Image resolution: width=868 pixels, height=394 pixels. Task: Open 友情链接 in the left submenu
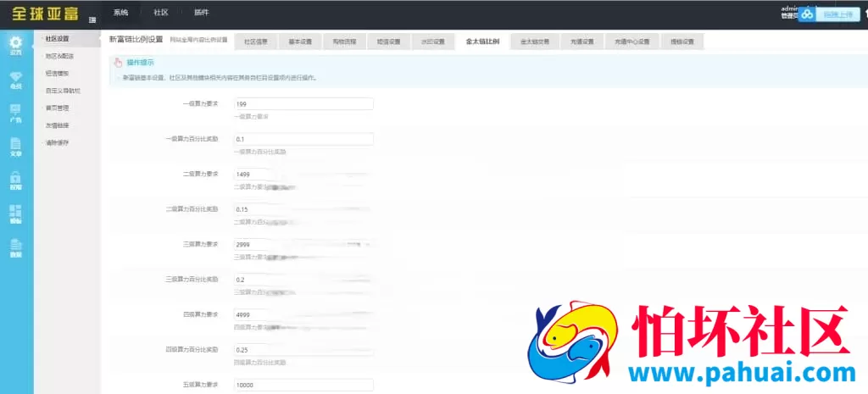click(57, 125)
